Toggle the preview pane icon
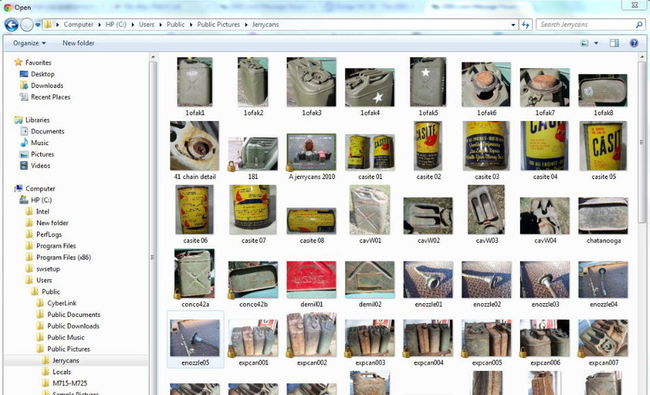Screen dimensions: 650x395 pyautogui.click(x=614, y=43)
